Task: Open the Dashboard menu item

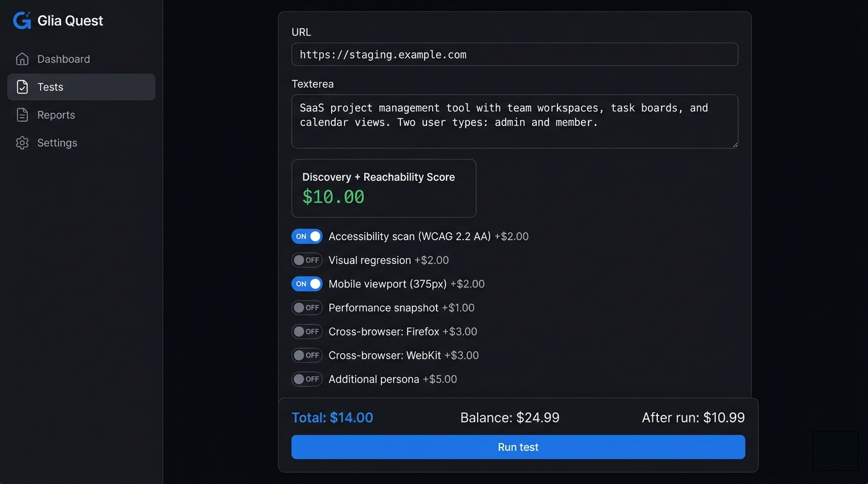Action: tap(81, 59)
